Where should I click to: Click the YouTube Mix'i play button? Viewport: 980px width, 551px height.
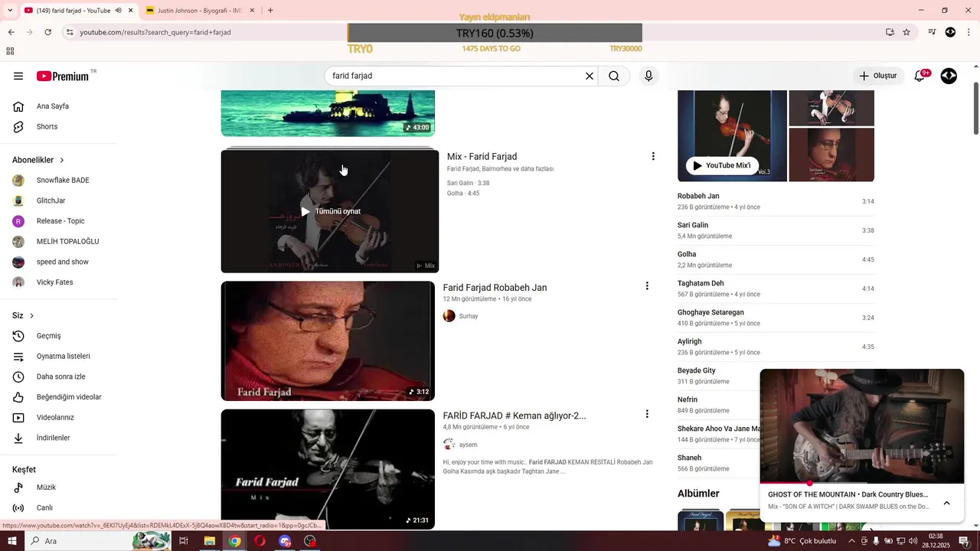[x=722, y=165]
